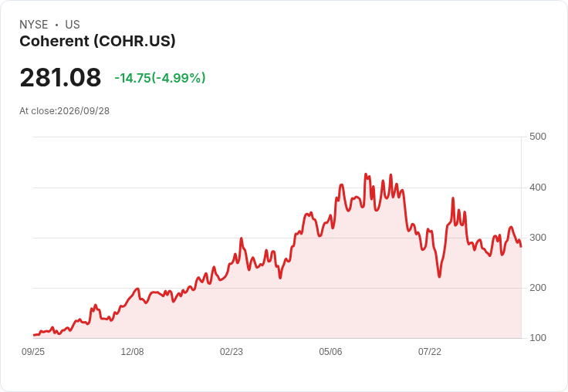Click the At close:2026/09/28 timestamp

click(65, 111)
